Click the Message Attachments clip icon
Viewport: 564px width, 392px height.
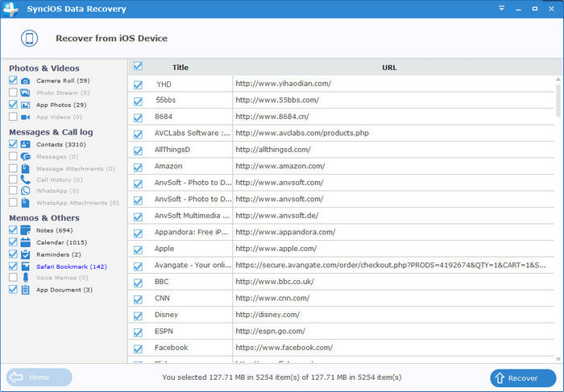pos(25,168)
